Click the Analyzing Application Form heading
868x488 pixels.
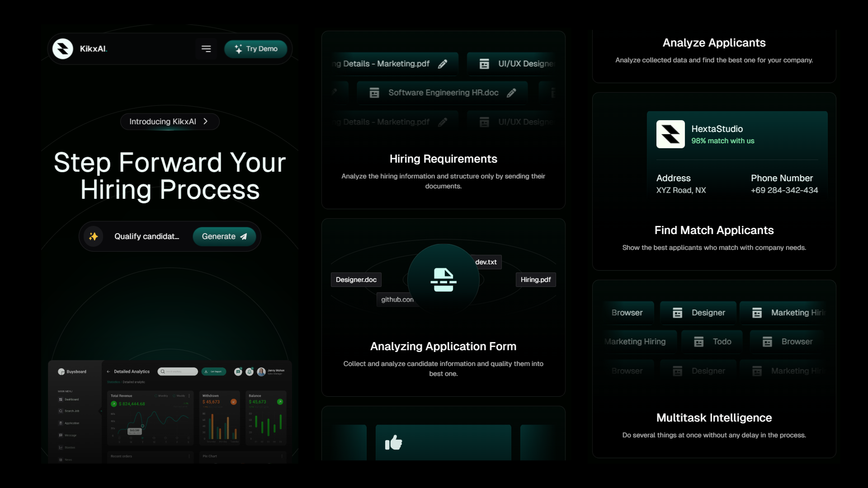point(443,347)
